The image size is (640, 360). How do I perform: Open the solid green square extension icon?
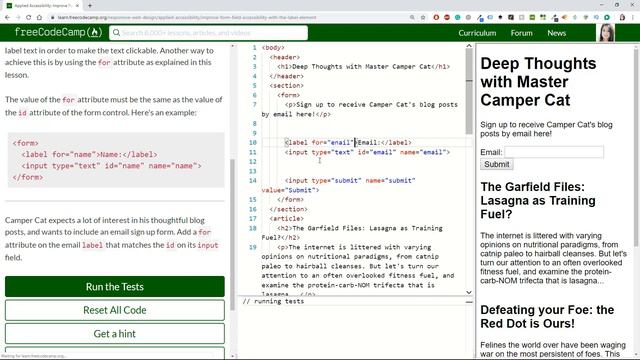(x=532, y=18)
